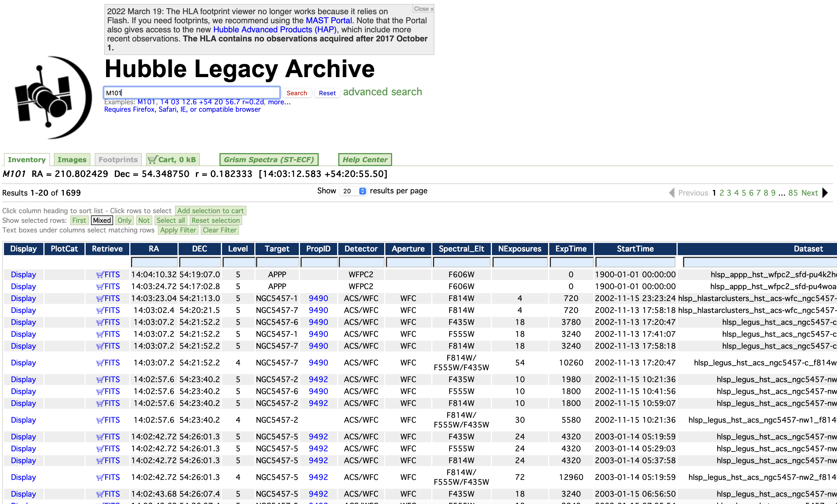
Task: Click the Next page link text
Action: click(x=810, y=193)
